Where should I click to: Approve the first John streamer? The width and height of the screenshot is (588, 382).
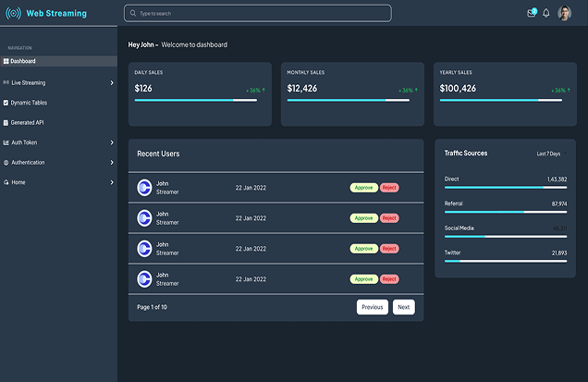[363, 187]
